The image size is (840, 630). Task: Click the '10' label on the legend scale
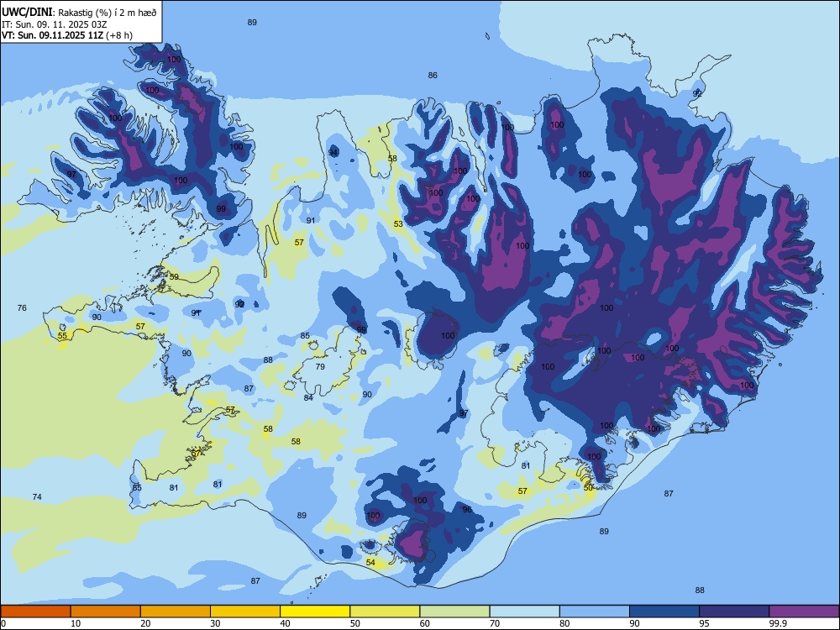coord(76,623)
